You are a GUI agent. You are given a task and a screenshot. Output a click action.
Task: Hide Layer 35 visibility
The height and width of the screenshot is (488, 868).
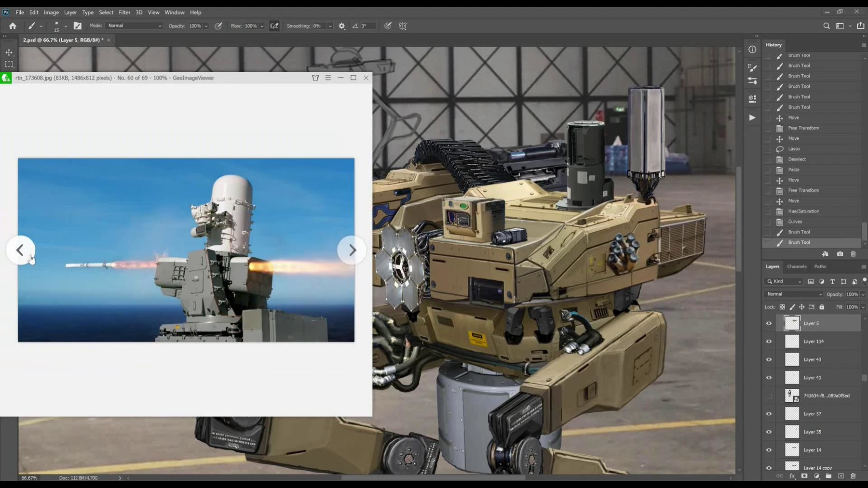pyautogui.click(x=769, y=432)
